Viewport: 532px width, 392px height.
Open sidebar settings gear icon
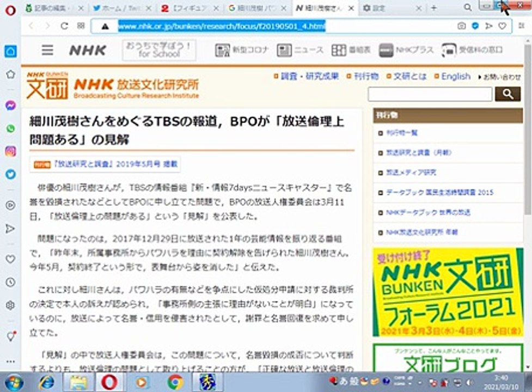click(10, 305)
